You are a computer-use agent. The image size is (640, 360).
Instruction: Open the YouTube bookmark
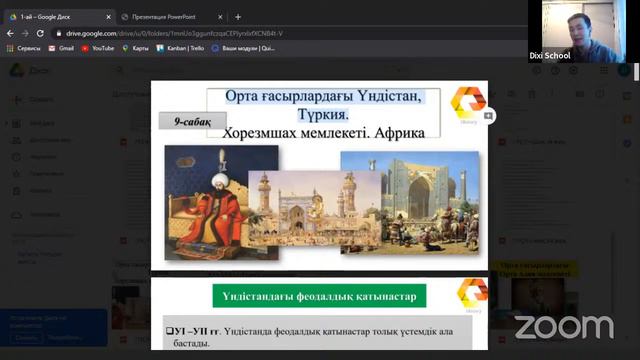98,48
